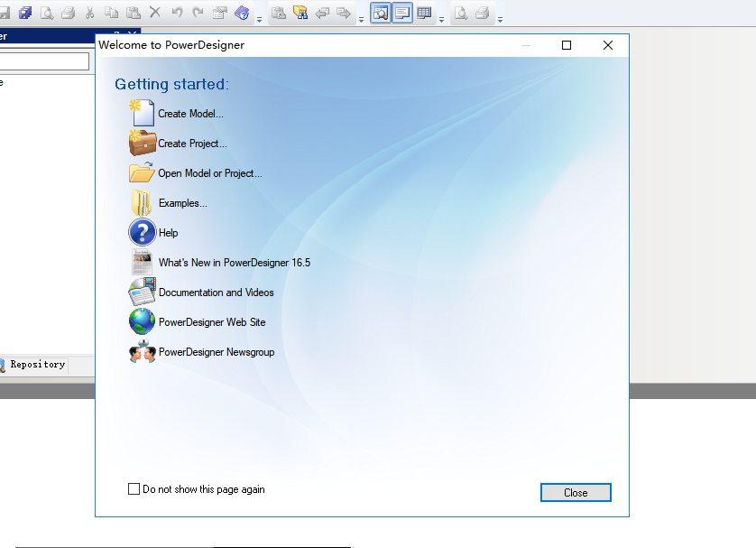This screenshot has height=548, width=756.
Task: Click the PowerDesigner Web Site globe icon
Action: (143, 321)
